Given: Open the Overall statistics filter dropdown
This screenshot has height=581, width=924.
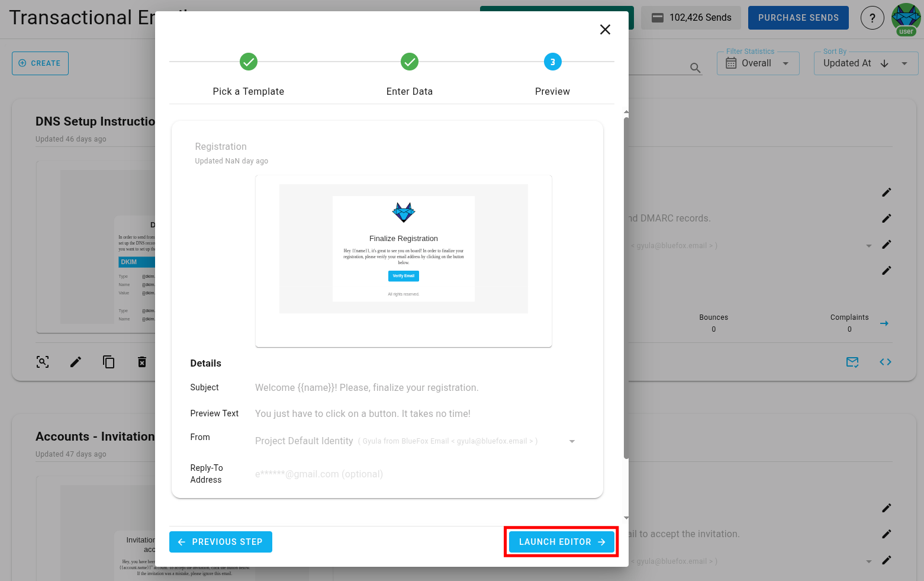Looking at the screenshot, I should [785, 63].
